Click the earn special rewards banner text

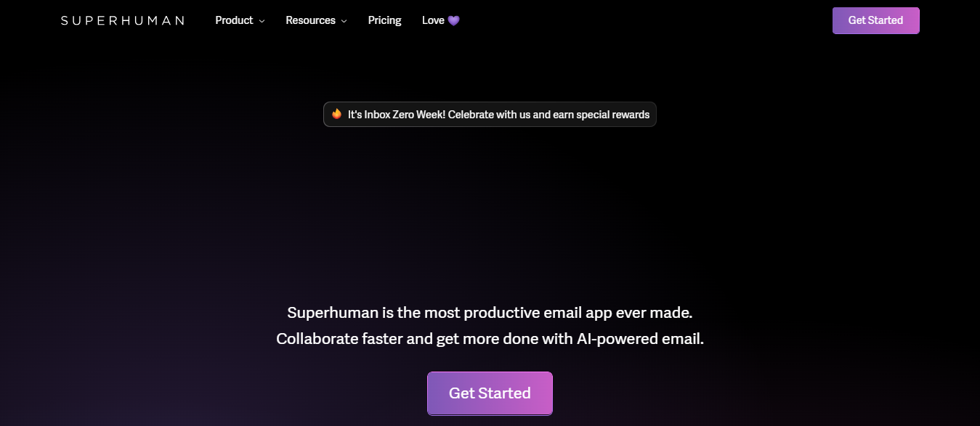[596, 114]
